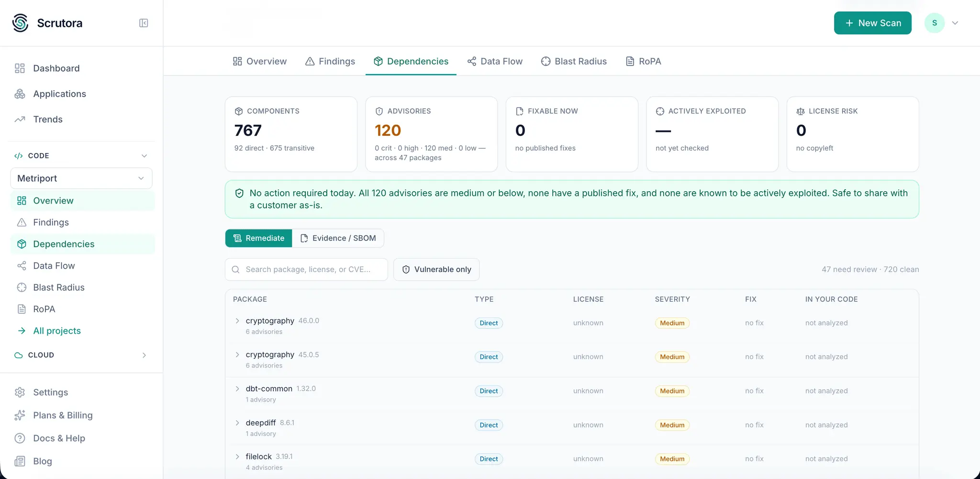The width and height of the screenshot is (980, 479).
Task: Click the IN YOUR CODE column header
Action: coord(831,299)
